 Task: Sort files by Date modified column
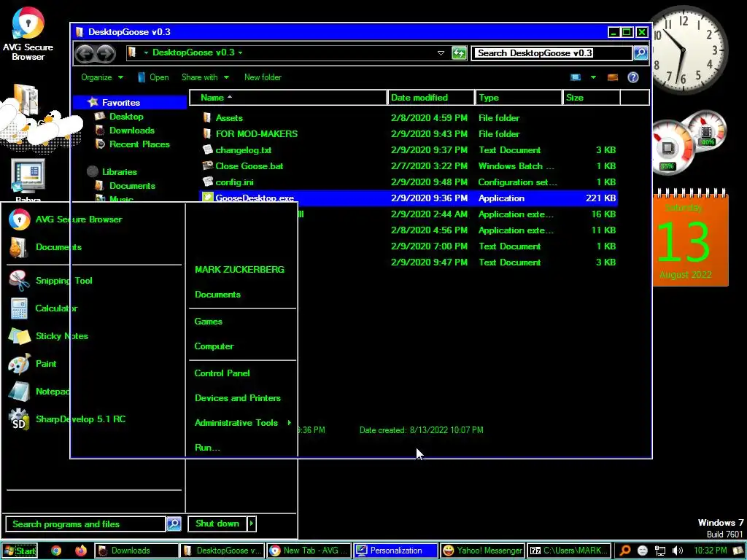point(431,97)
